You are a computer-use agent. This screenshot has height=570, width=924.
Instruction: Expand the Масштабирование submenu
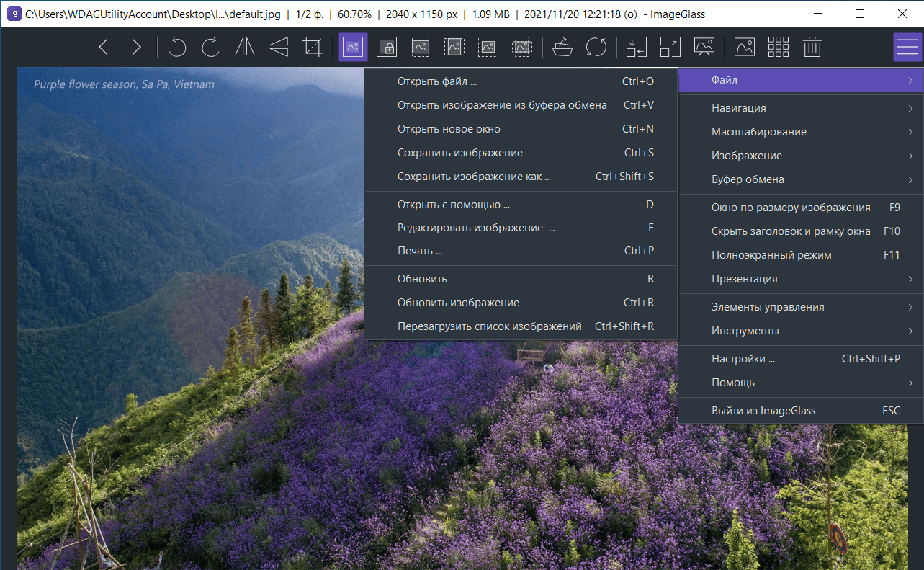(x=801, y=132)
